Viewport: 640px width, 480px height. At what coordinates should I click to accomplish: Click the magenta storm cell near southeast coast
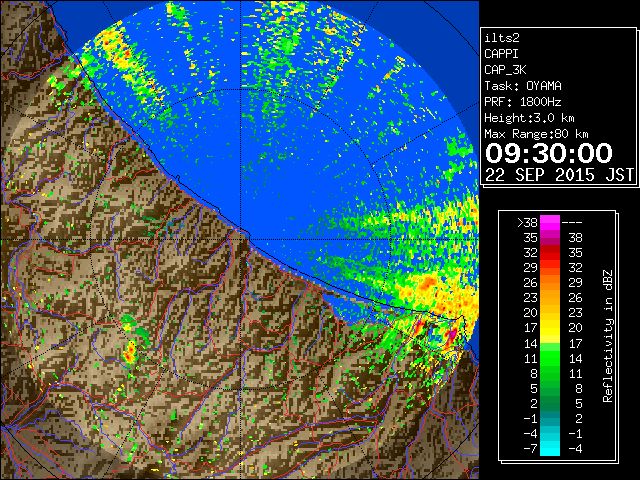pyautogui.click(x=452, y=336)
